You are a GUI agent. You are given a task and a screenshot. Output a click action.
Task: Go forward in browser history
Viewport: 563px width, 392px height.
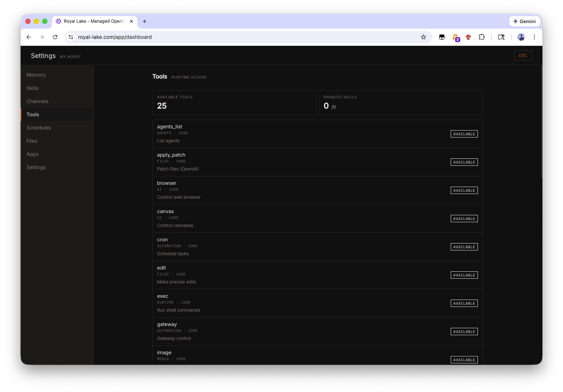tap(42, 37)
